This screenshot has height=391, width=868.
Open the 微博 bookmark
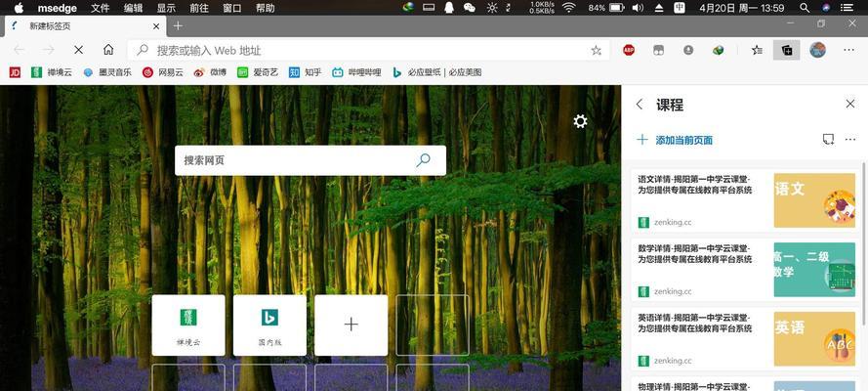210,72
